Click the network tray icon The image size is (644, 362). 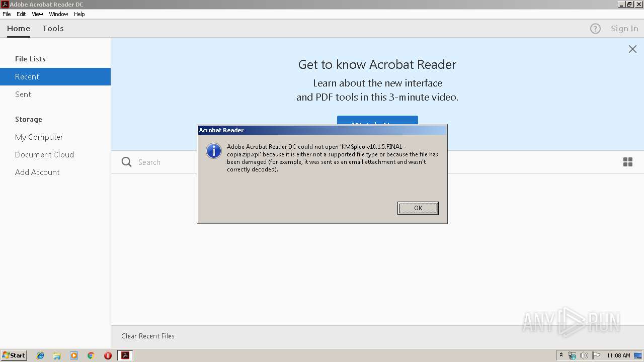point(572,355)
